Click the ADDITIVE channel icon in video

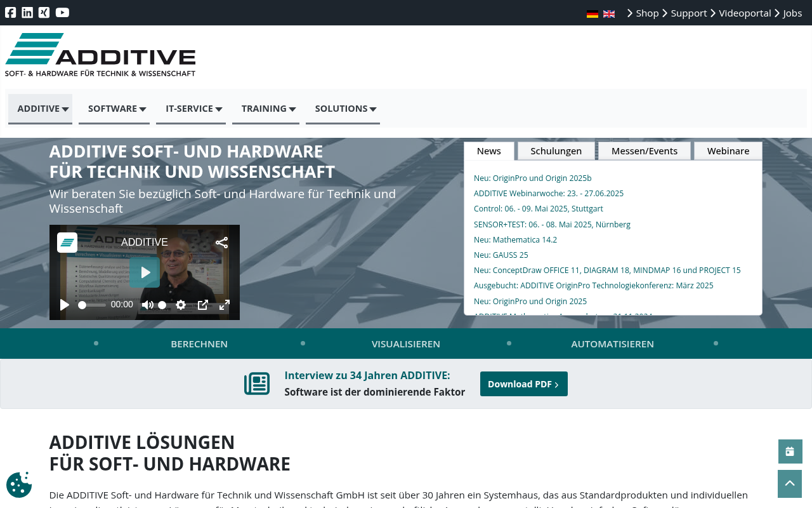click(67, 243)
